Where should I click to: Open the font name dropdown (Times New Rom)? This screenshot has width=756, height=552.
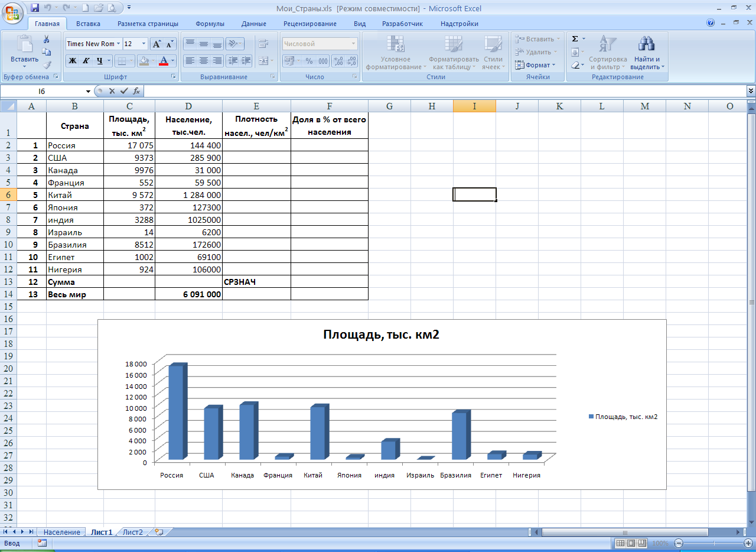point(118,44)
